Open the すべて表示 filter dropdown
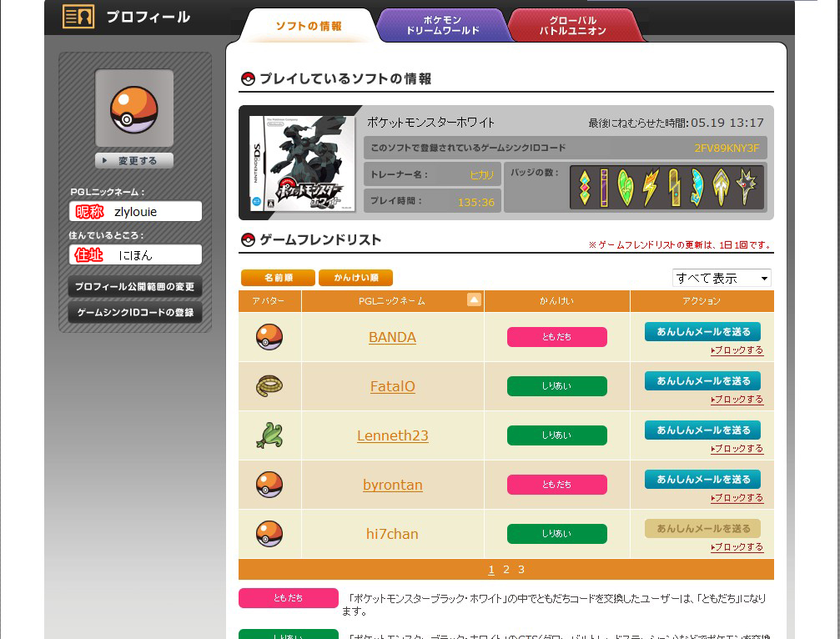840x639 pixels. point(722,278)
